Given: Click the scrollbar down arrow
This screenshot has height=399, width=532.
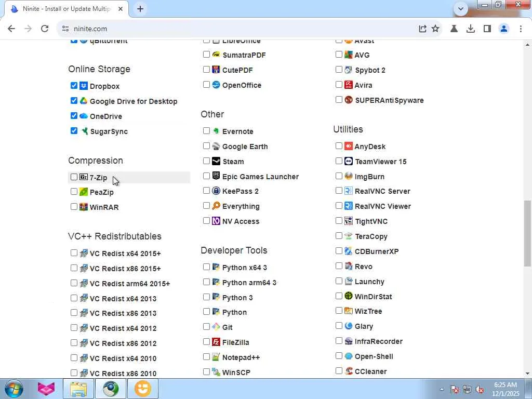Looking at the screenshot, I should click(527, 374).
